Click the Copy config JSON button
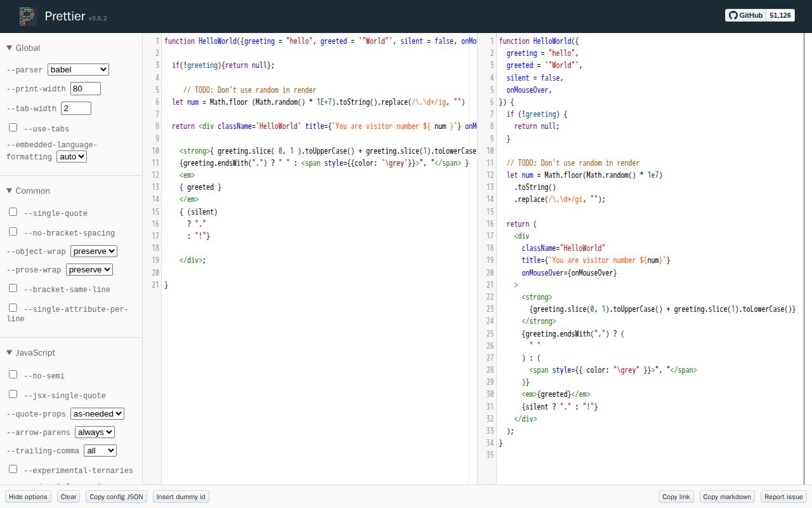The image size is (812, 508). 116,497
